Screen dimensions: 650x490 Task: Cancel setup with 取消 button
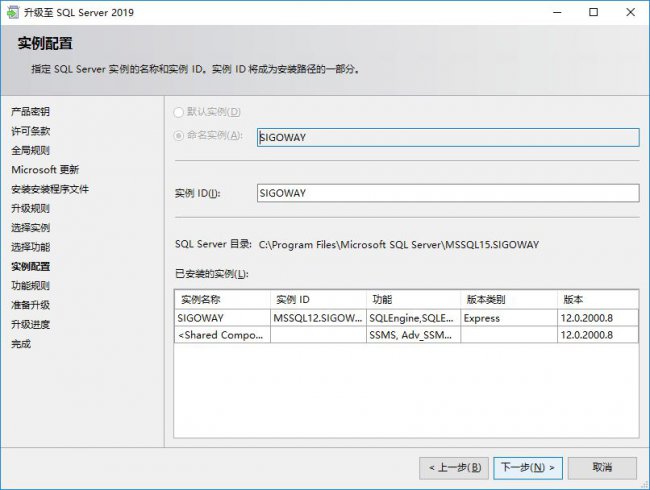pyautogui.click(x=602, y=468)
